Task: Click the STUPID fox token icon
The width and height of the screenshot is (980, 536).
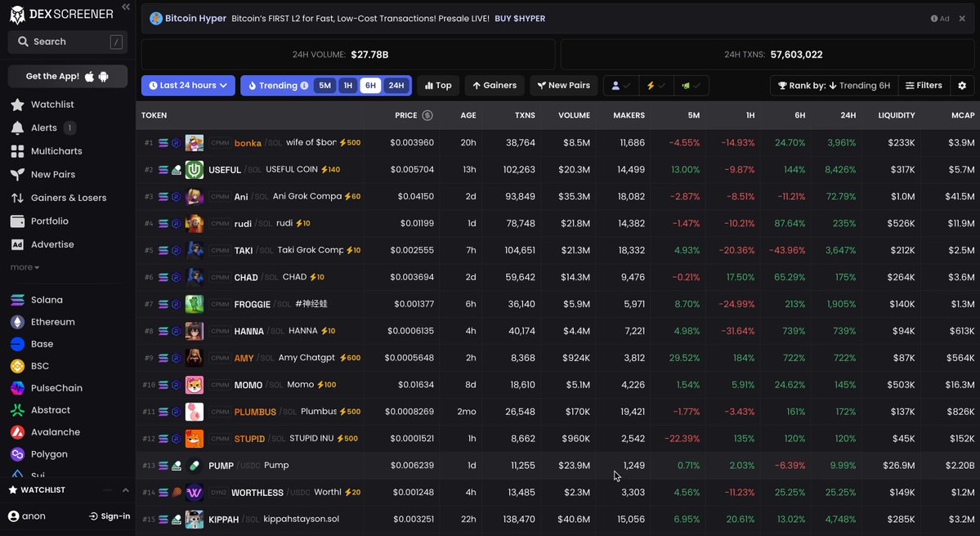Action: pyautogui.click(x=195, y=439)
